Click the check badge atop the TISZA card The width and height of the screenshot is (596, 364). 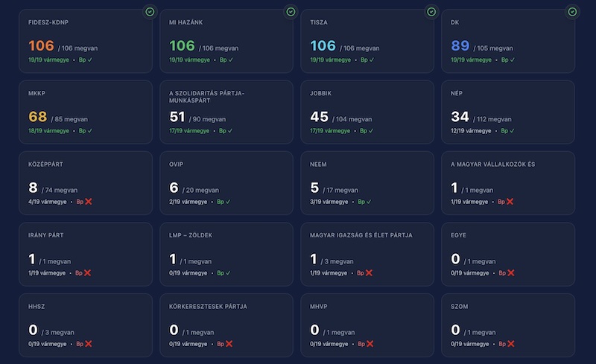tap(431, 12)
